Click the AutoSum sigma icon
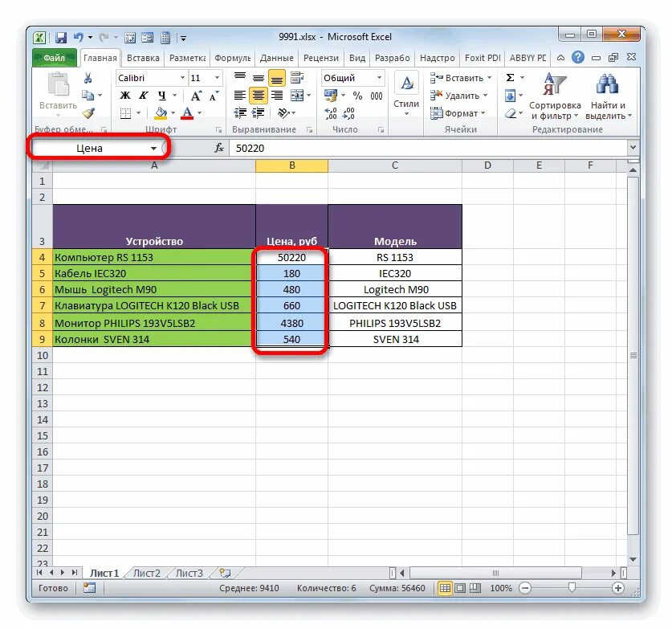 (510, 78)
